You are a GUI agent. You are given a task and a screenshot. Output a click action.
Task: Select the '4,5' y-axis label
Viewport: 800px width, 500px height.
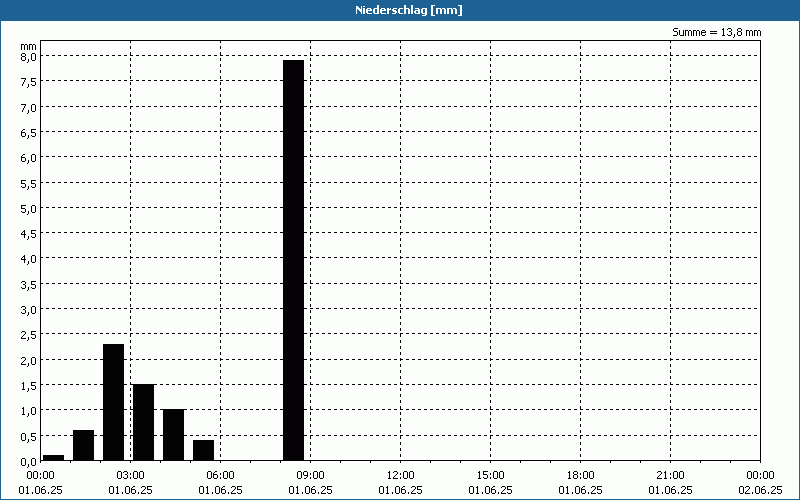(28, 234)
